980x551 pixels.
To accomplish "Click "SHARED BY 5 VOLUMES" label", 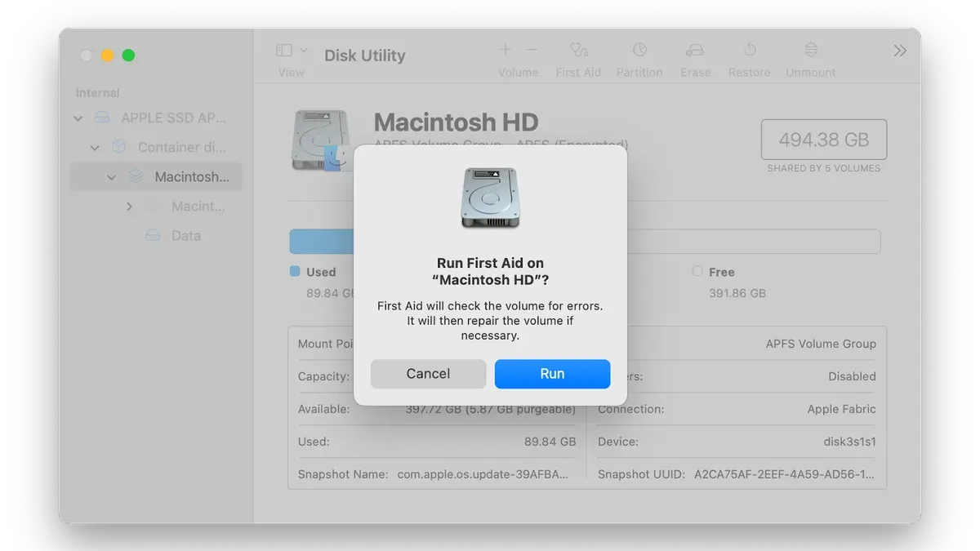I will [x=824, y=168].
